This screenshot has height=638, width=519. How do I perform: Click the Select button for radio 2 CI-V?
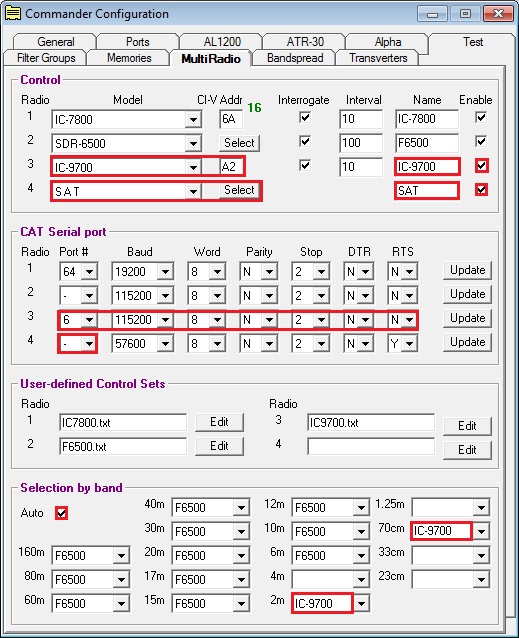[239, 143]
